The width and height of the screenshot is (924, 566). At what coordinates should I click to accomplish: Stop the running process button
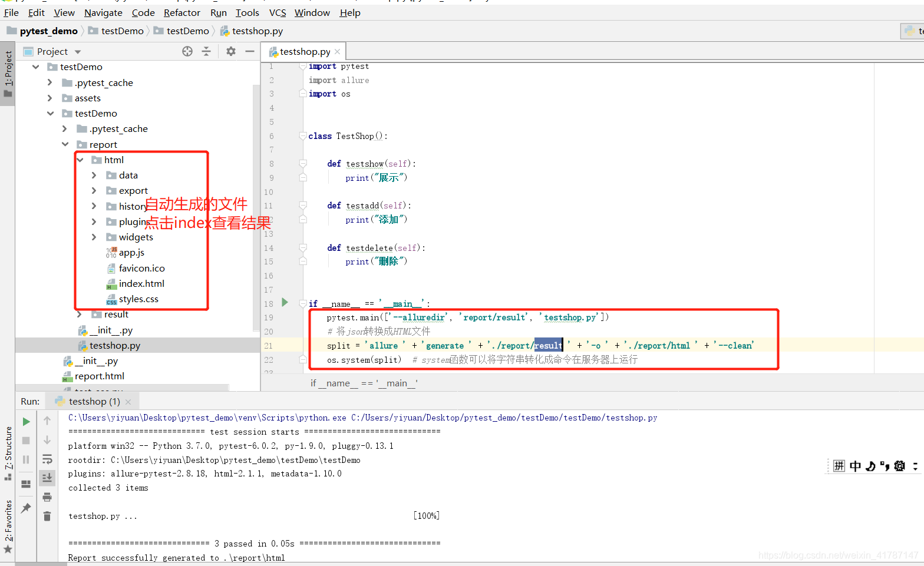coord(26,441)
